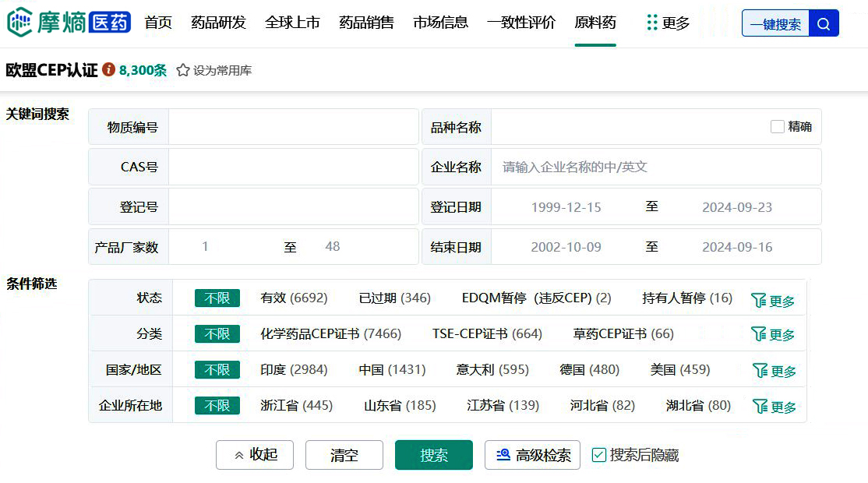Click the info icon beside 欧盟CEP认证
Image resolution: width=868 pixels, height=483 pixels.
pyautogui.click(x=109, y=70)
